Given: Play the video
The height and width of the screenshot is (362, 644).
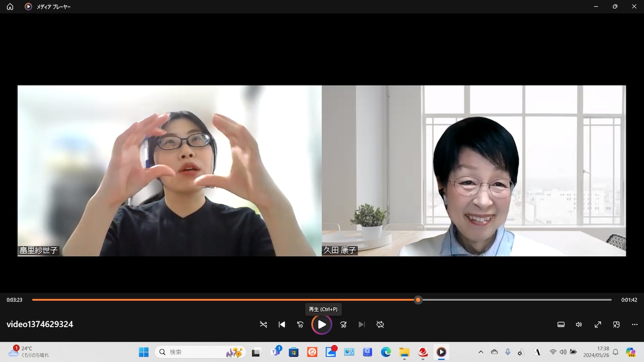Looking at the screenshot, I should (321, 325).
